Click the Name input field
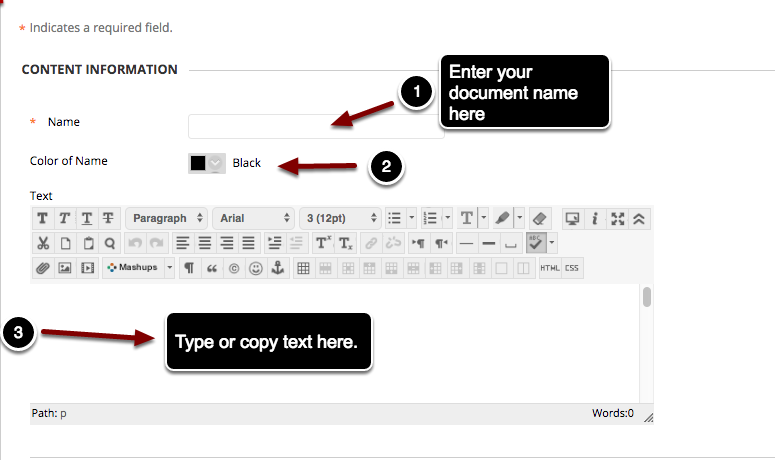Screen dimensions: 775x460 point(316,126)
